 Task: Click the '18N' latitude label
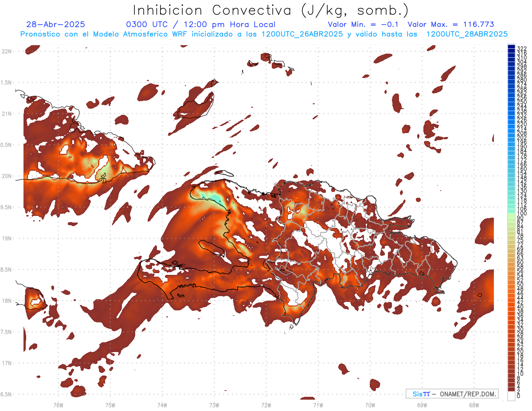click(7, 301)
